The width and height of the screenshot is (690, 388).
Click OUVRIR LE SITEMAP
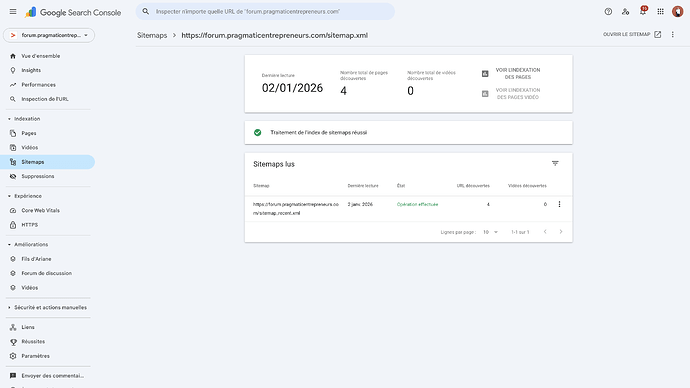tap(632, 34)
